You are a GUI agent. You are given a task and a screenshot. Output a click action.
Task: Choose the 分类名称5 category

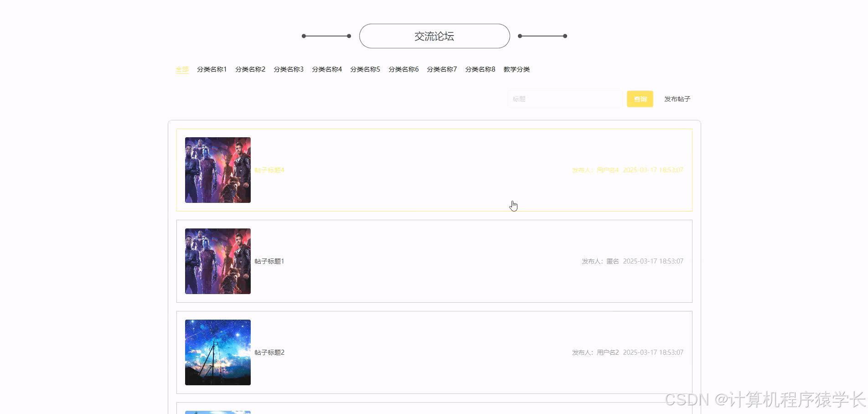365,69
